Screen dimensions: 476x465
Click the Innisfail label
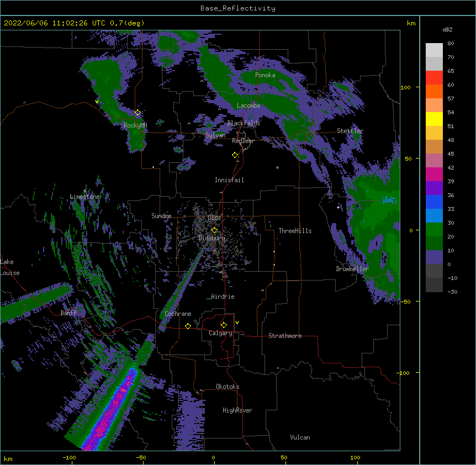[229, 180]
